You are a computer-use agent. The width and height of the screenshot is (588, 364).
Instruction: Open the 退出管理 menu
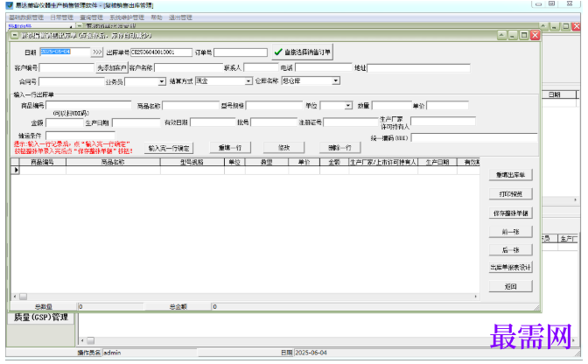180,17
